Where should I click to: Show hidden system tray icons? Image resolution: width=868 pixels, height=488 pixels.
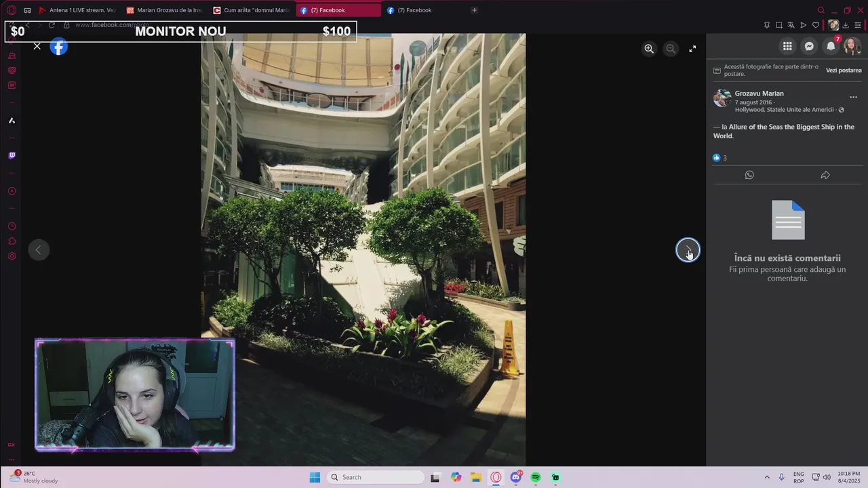(x=767, y=477)
